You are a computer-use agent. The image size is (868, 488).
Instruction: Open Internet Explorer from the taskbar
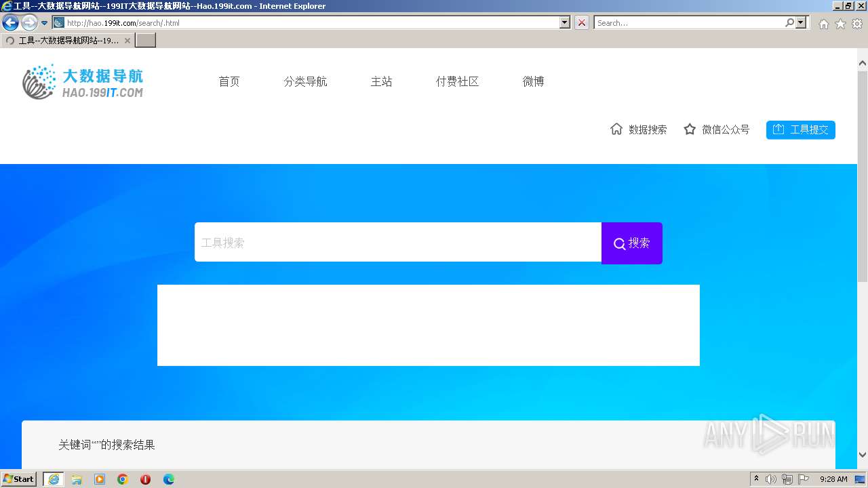pos(54,479)
